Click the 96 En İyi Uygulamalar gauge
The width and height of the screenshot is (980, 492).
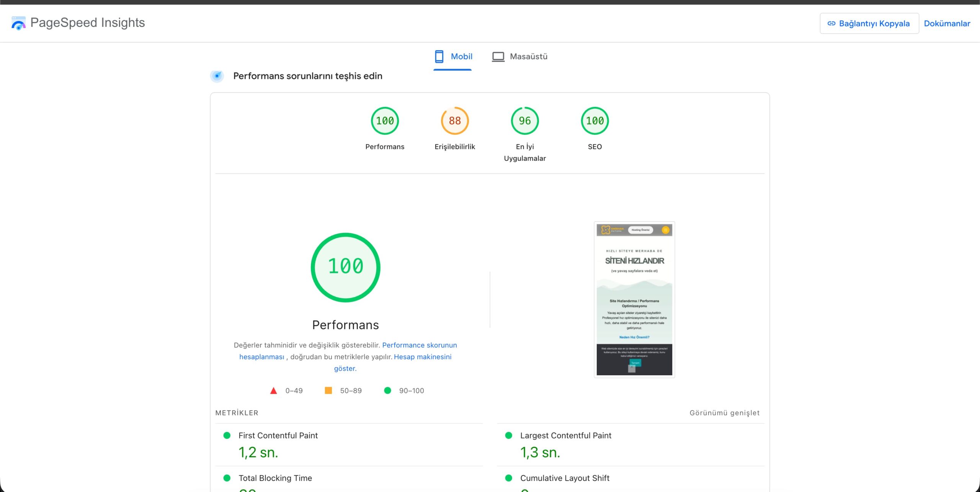(525, 121)
